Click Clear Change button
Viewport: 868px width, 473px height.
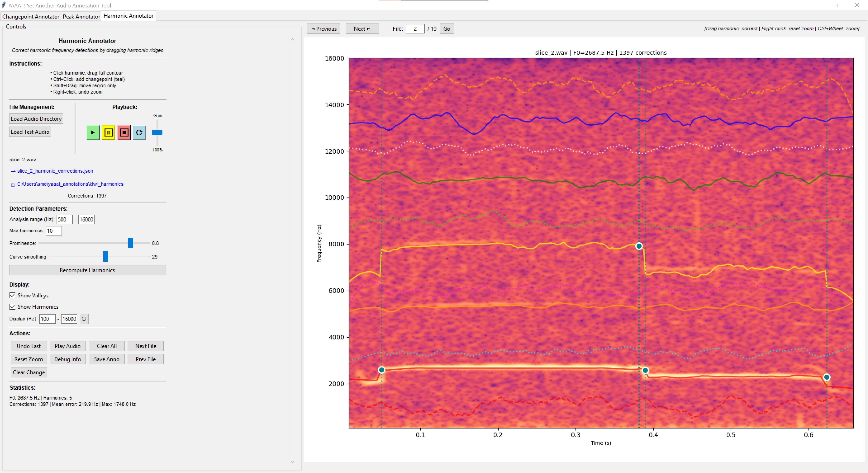(x=29, y=372)
